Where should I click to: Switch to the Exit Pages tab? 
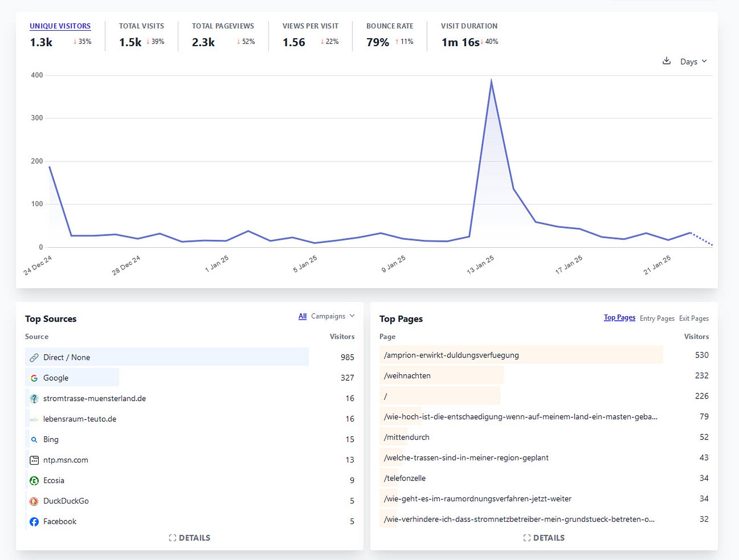pyautogui.click(x=694, y=318)
